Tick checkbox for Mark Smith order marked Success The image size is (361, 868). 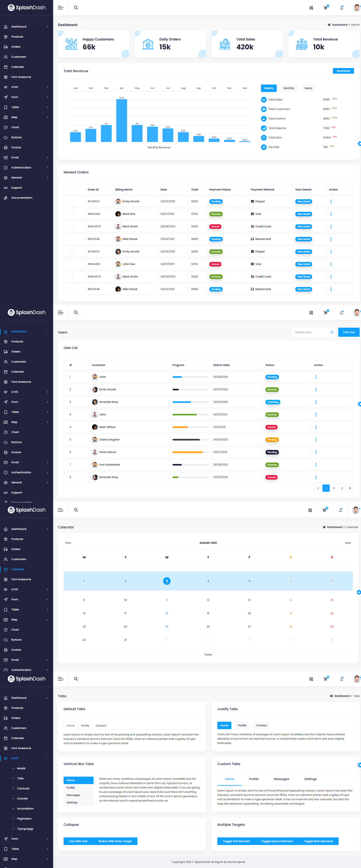click(71, 277)
